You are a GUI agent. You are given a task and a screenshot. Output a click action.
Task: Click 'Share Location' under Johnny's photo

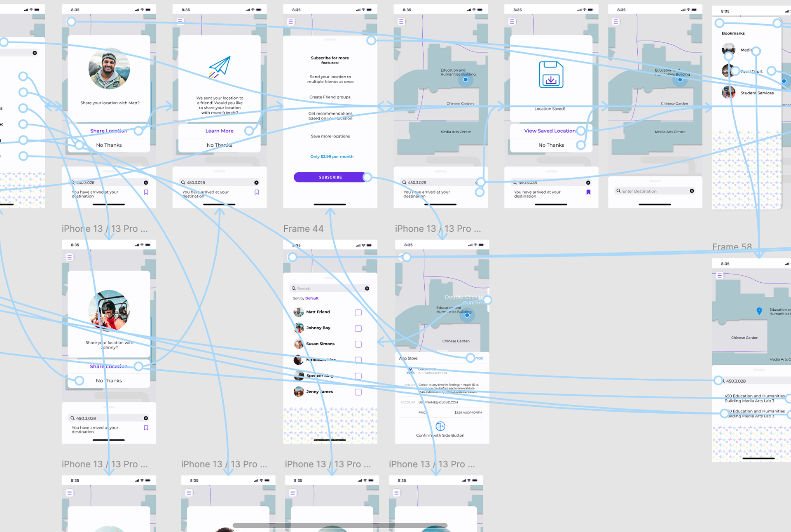click(109, 366)
